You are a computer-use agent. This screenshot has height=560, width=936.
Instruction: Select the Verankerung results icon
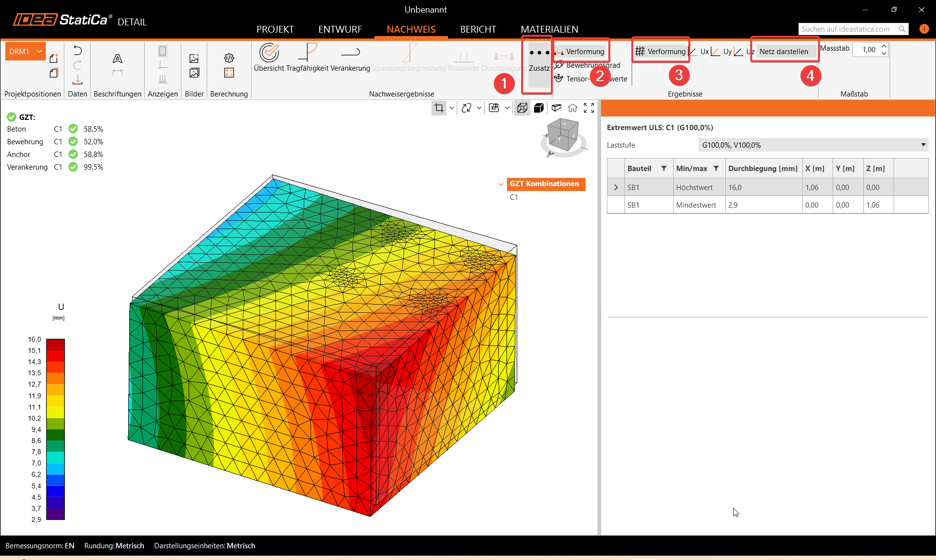point(350,53)
